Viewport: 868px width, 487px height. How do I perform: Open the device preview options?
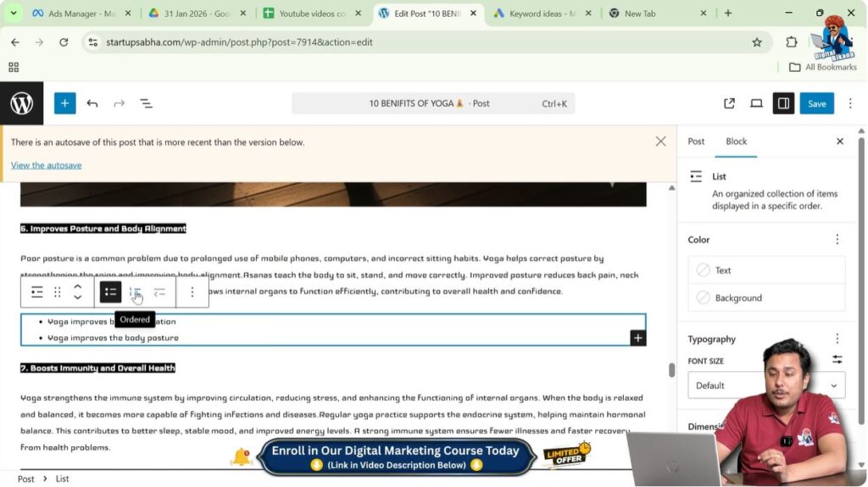tap(756, 103)
